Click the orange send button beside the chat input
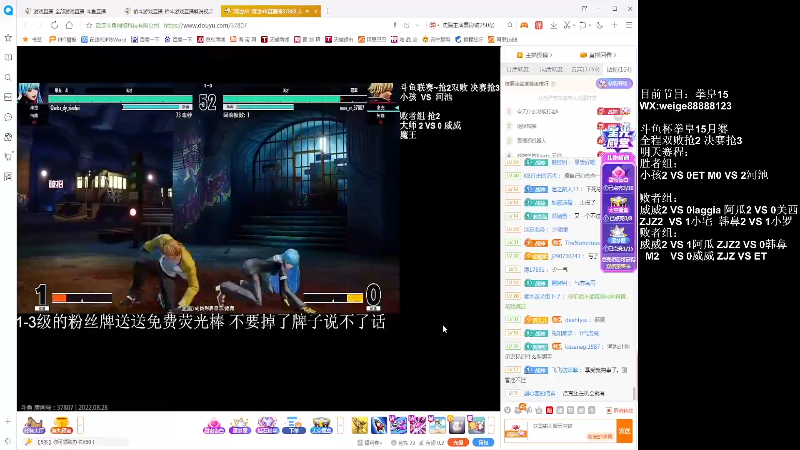 click(x=624, y=431)
